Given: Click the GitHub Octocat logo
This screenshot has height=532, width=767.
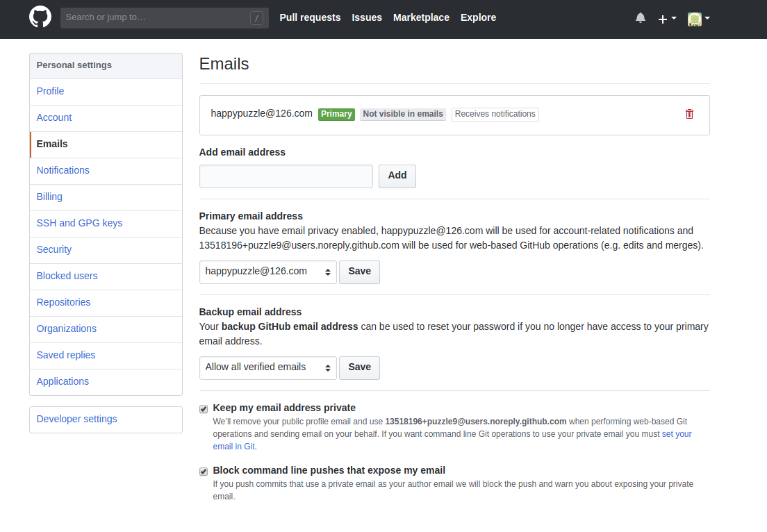Looking at the screenshot, I should (40, 17).
